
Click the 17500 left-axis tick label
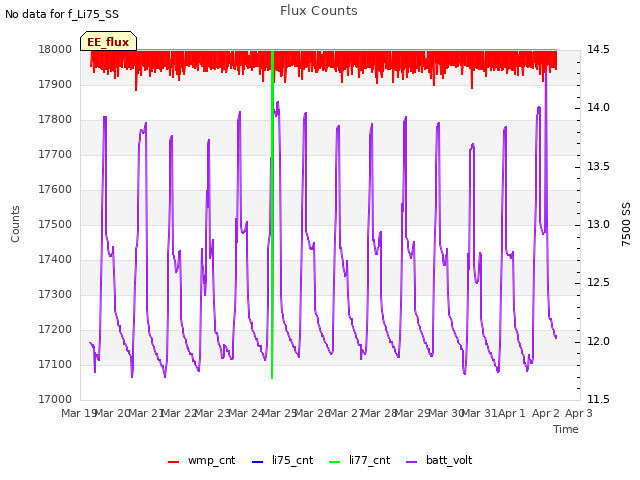(55, 224)
